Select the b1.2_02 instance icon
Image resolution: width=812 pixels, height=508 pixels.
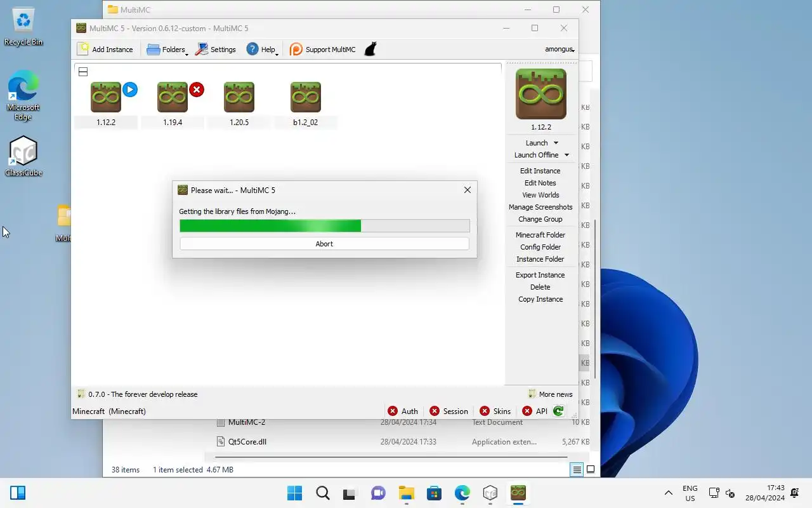(306, 97)
